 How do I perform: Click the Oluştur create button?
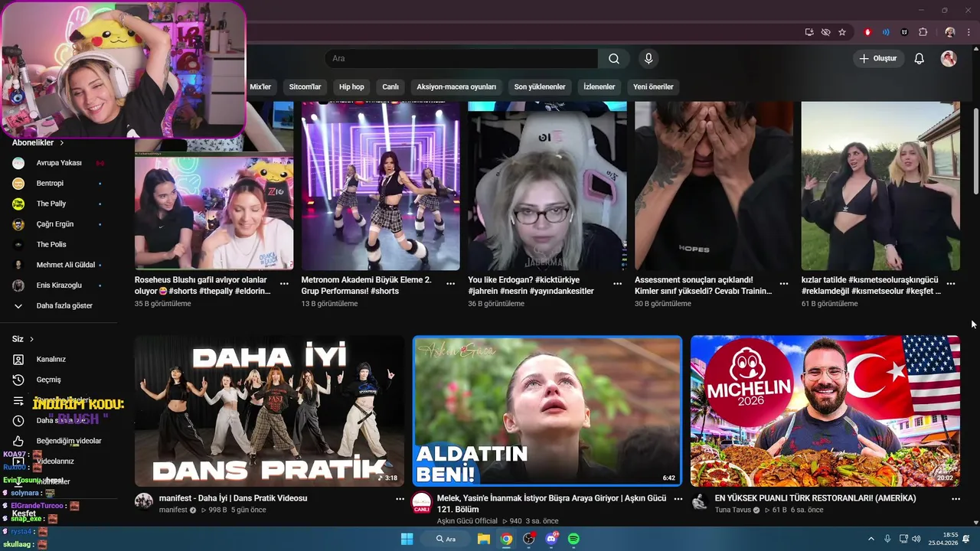click(878, 59)
